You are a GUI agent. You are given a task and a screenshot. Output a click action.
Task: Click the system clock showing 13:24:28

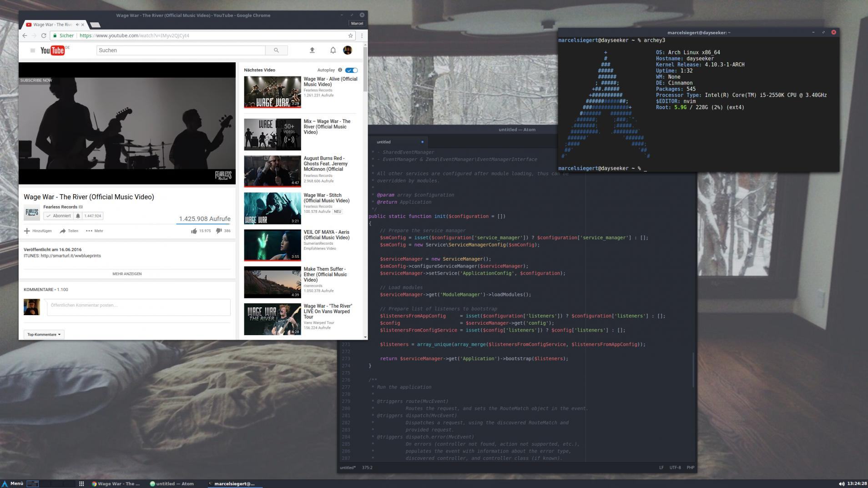pos(857,484)
